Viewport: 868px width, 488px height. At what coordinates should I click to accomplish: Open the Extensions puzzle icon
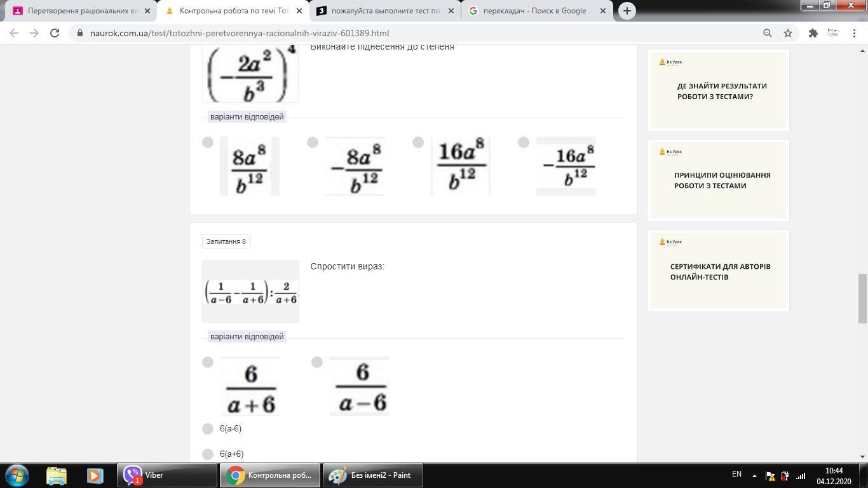coord(813,33)
